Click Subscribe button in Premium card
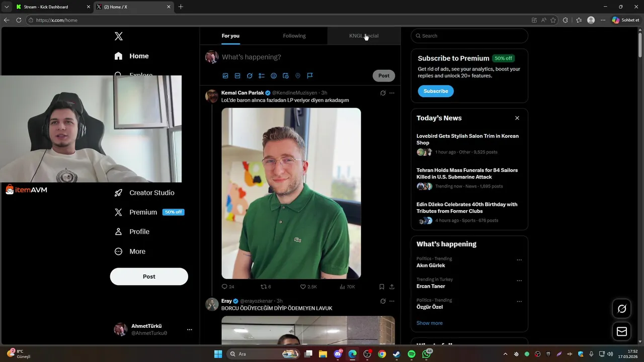This screenshot has height=362, width=644. pos(436,91)
